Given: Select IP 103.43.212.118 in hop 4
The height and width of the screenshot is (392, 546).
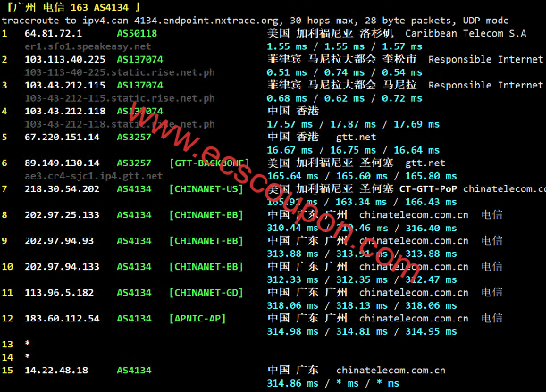Looking at the screenshot, I should 64,112.
